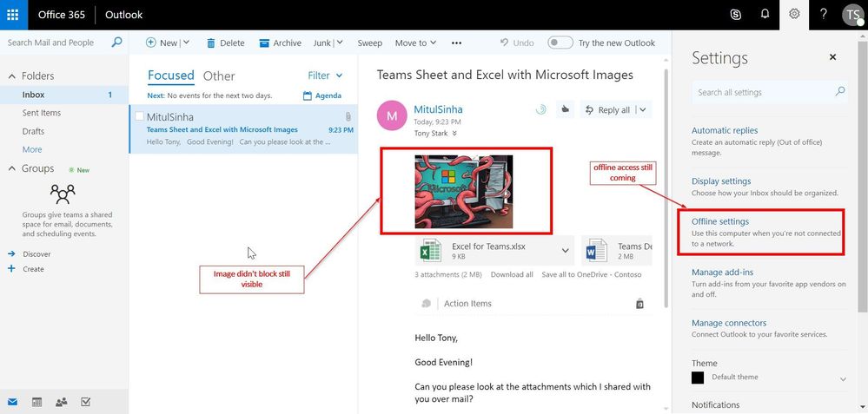Click Download all attachments
The width and height of the screenshot is (868, 414).
pyautogui.click(x=512, y=274)
